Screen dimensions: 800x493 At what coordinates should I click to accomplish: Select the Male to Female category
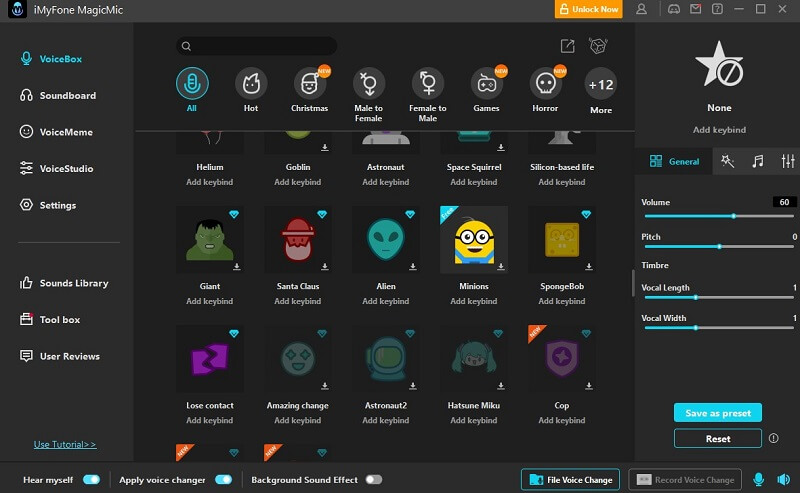(368, 83)
